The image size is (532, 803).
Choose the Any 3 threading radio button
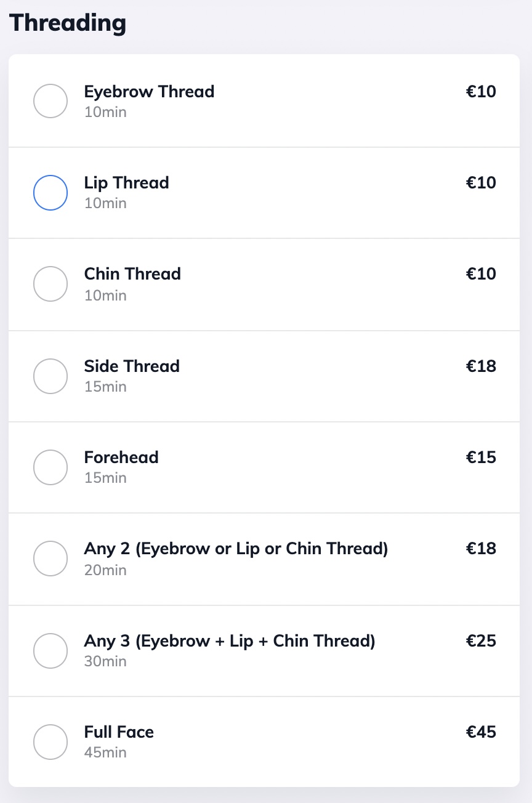[x=50, y=650]
